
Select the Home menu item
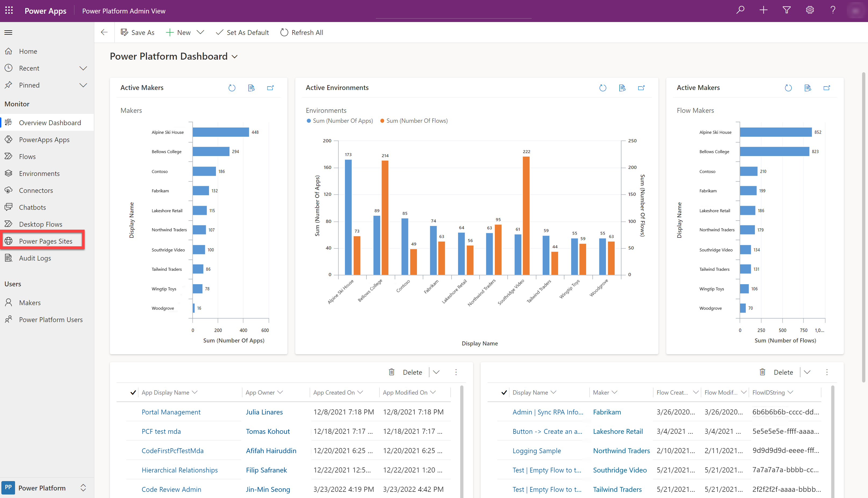point(27,51)
